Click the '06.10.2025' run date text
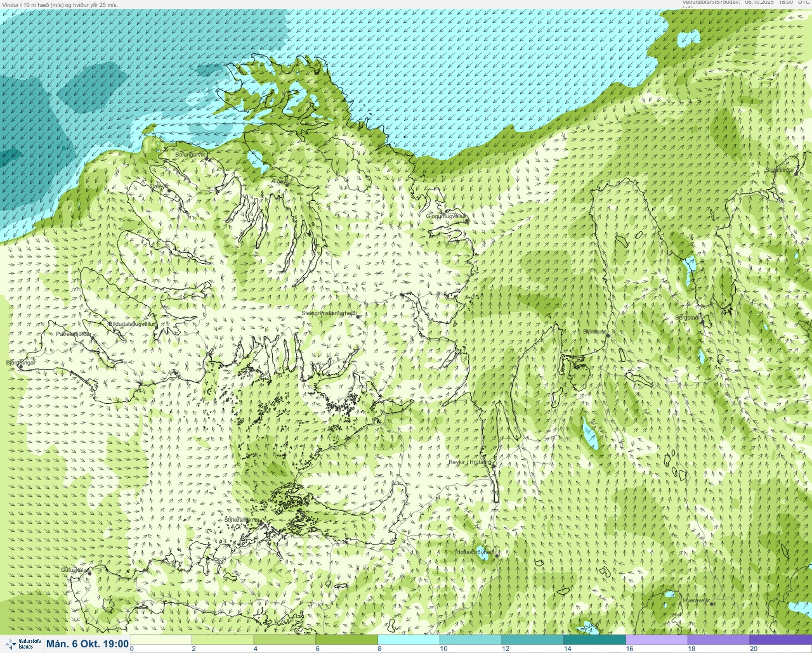The height and width of the screenshot is (653, 812). [x=759, y=2]
